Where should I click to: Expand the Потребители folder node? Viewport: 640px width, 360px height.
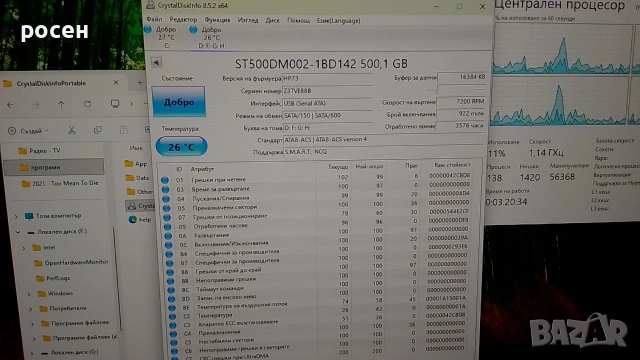click(x=31, y=309)
